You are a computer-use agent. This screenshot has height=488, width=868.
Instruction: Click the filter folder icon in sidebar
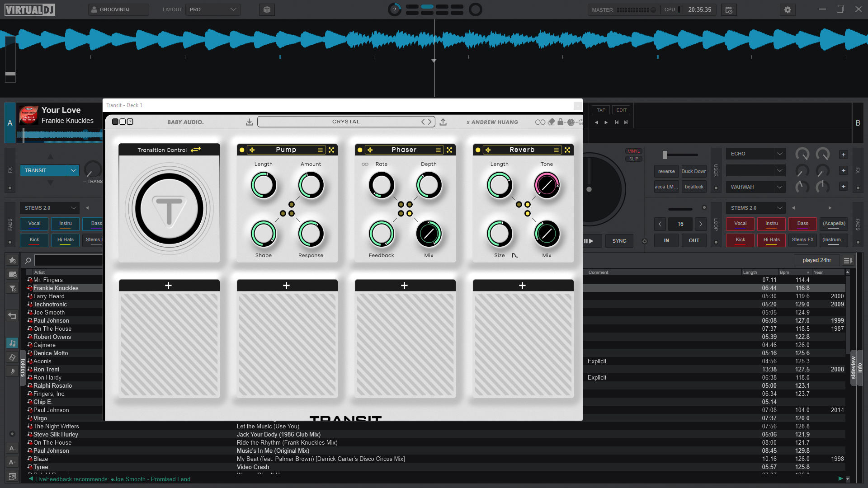tap(12, 288)
